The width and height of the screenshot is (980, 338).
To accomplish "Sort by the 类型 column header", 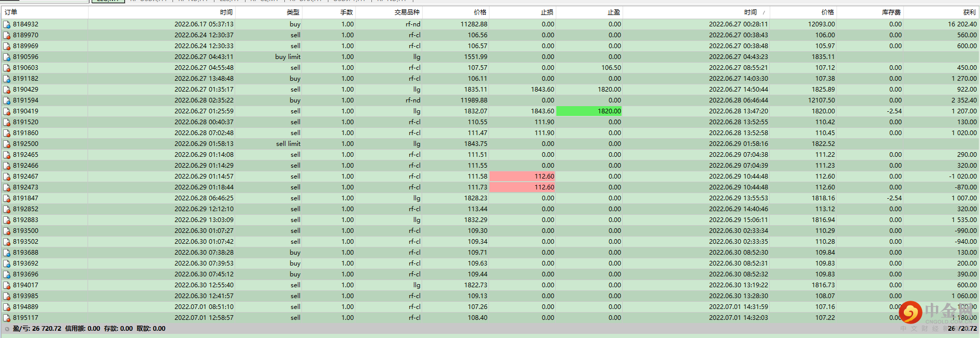I will 269,12.
